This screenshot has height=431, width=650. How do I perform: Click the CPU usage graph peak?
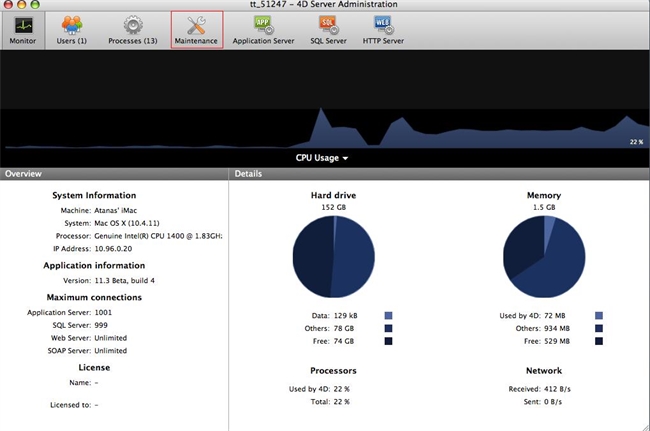[320, 111]
